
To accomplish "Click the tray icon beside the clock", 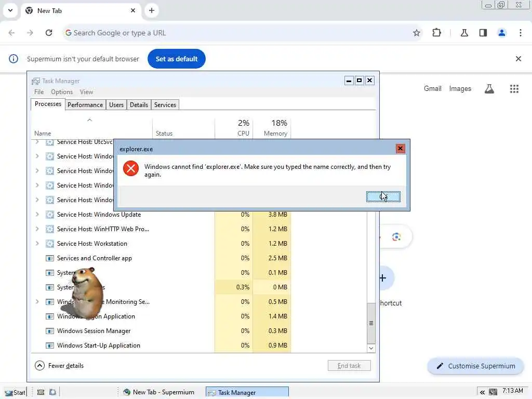I will point(493,392).
